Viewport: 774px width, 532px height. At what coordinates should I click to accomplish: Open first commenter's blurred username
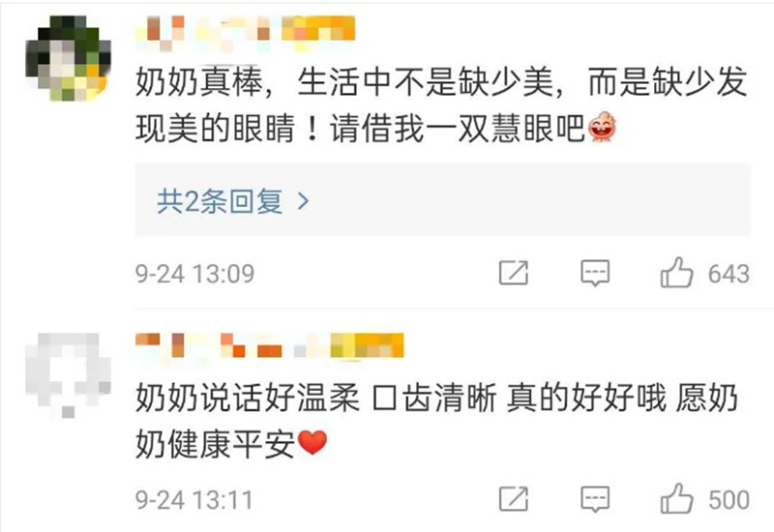[x=246, y=33]
